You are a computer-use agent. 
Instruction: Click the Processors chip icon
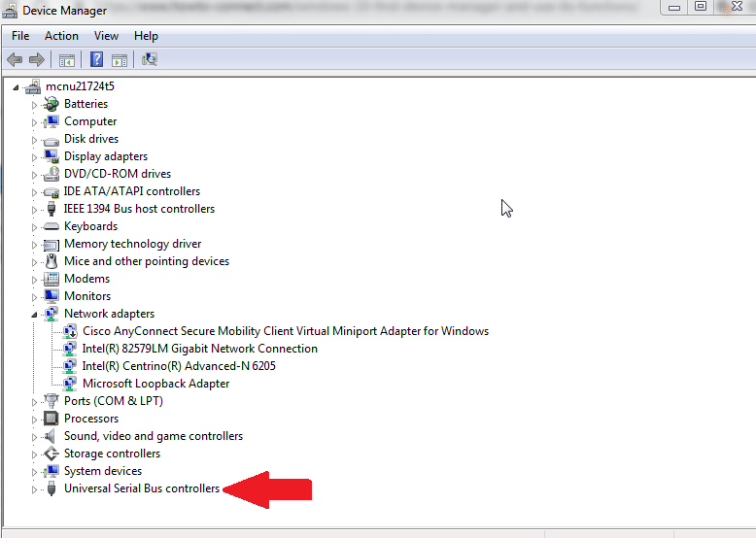point(51,419)
